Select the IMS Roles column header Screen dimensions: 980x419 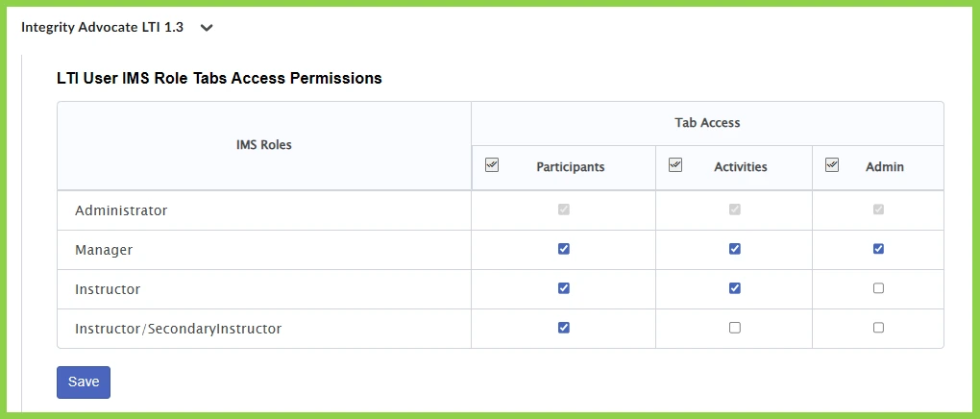pos(264,145)
